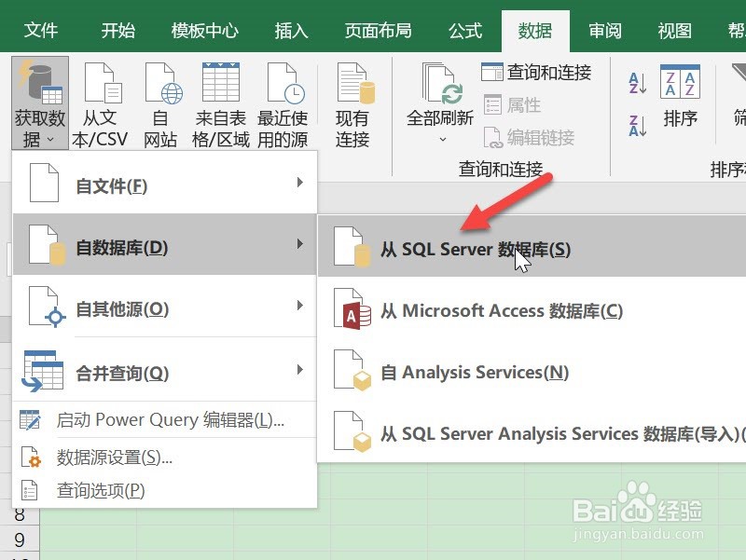Select the 数据 ribbon tab
Screen dimensions: 746x560
pyautogui.click(x=535, y=31)
